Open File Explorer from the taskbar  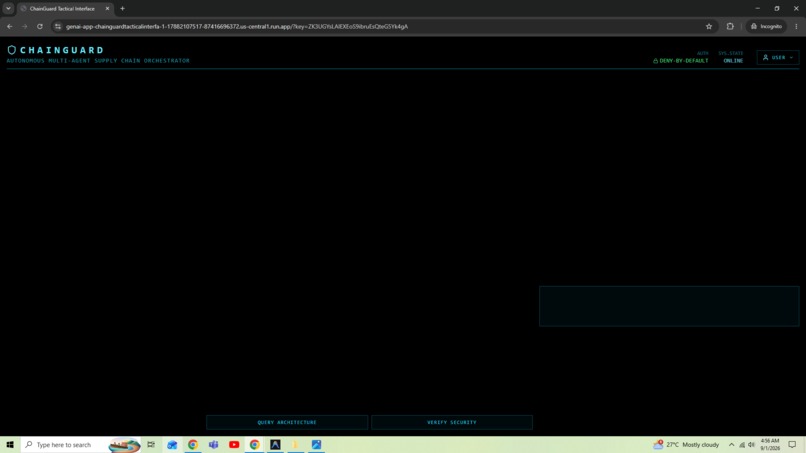(296, 445)
